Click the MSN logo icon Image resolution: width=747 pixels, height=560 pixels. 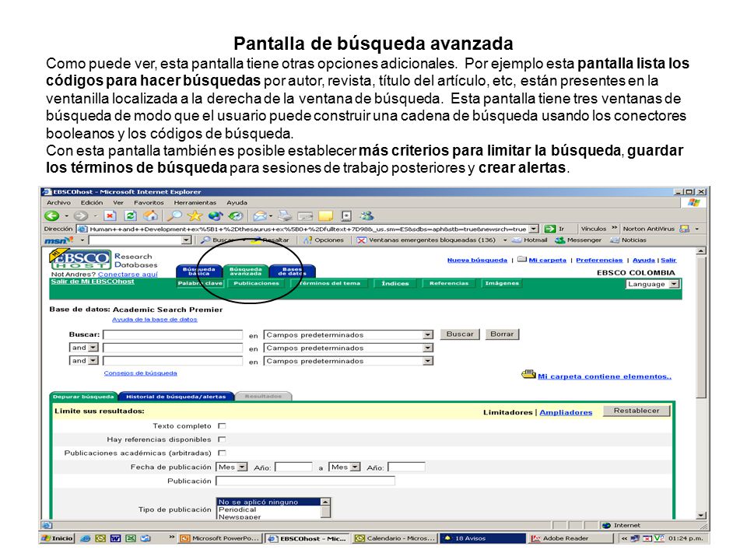pyautogui.click(x=59, y=240)
